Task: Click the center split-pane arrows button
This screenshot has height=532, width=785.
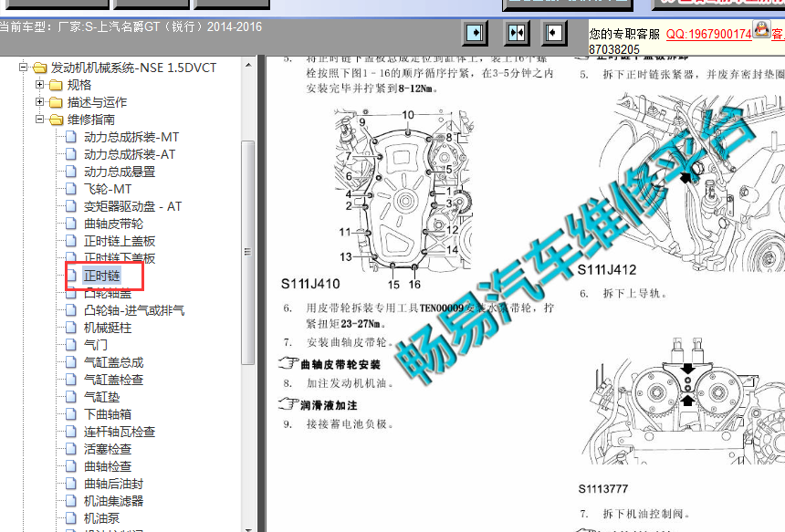Action: coord(516,34)
